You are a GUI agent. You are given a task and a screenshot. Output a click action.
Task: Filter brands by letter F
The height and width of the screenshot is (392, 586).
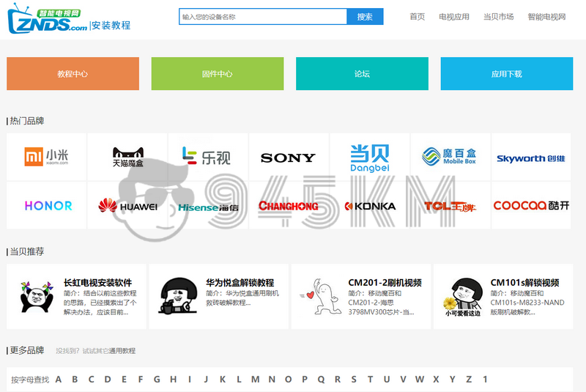tap(141, 380)
